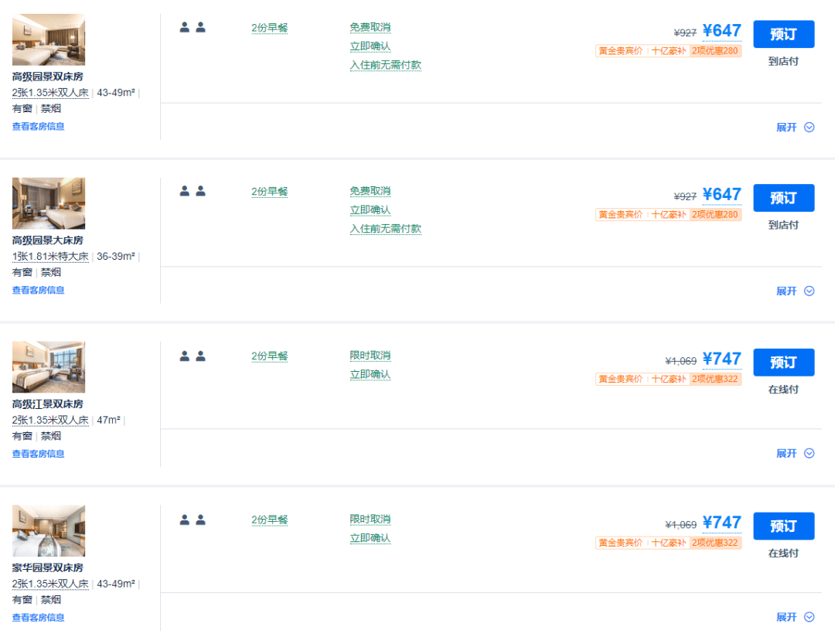Click 预订 for 豪华园景双床房
835x644 pixels.
click(783, 526)
